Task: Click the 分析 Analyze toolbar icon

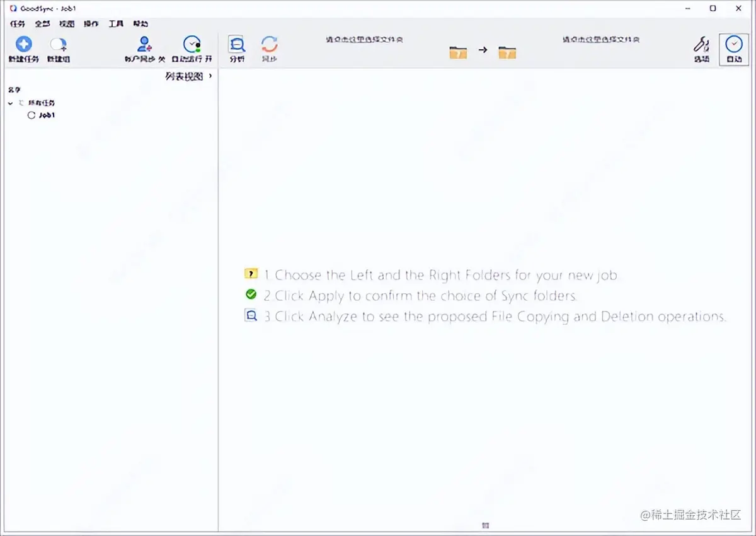Action: click(x=237, y=44)
